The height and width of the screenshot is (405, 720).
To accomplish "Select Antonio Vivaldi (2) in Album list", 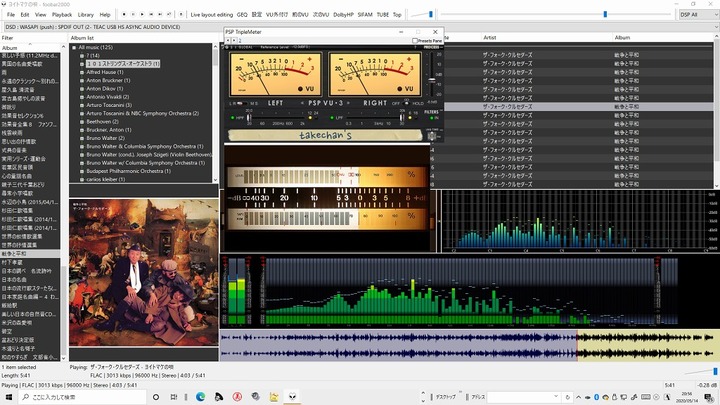I will pyautogui.click(x=107, y=97).
